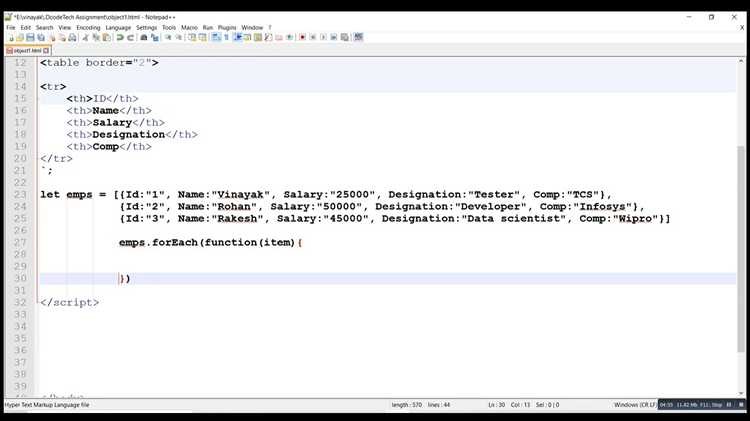Click the Print toolbar icon
The image size is (750, 421).
[72, 37]
